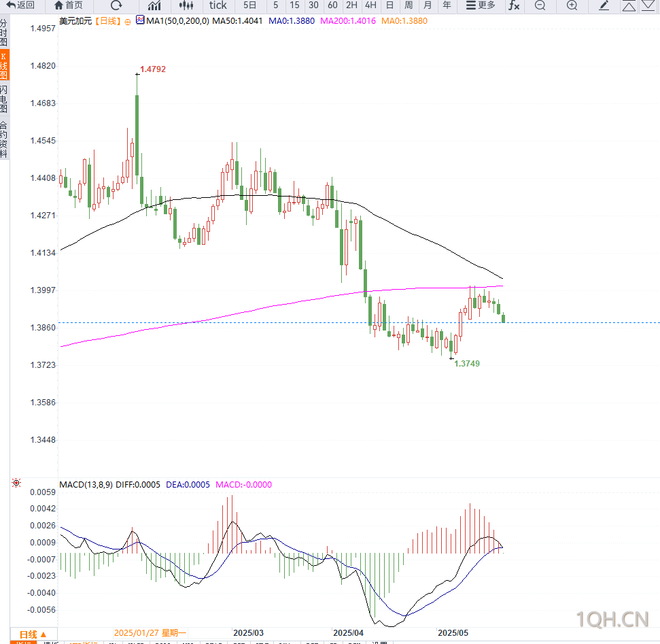The image size is (660, 644).
Task: Open the 分时图 sidebar tab
Action: 4,32
